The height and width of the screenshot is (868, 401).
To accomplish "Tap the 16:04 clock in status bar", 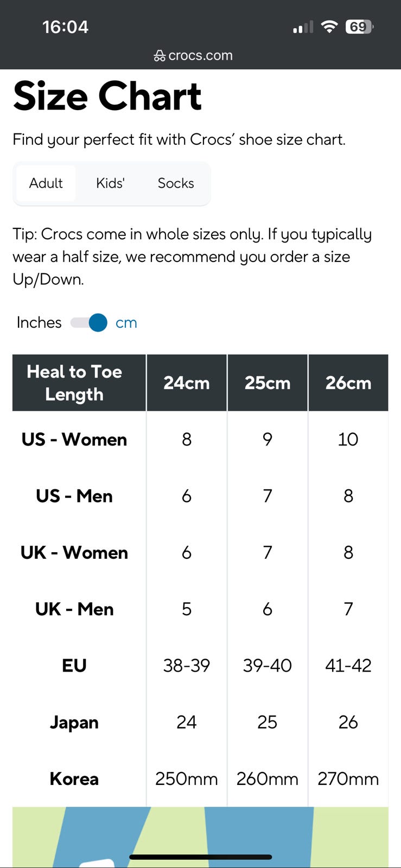I will pyautogui.click(x=65, y=27).
